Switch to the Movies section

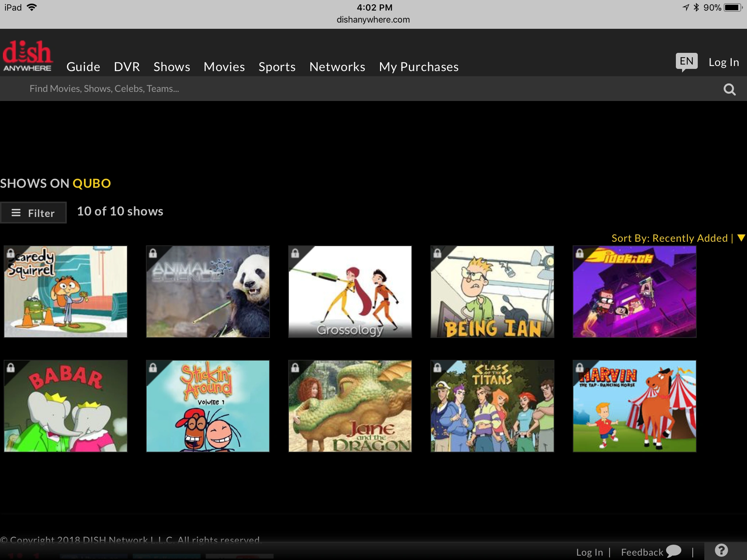point(224,67)
